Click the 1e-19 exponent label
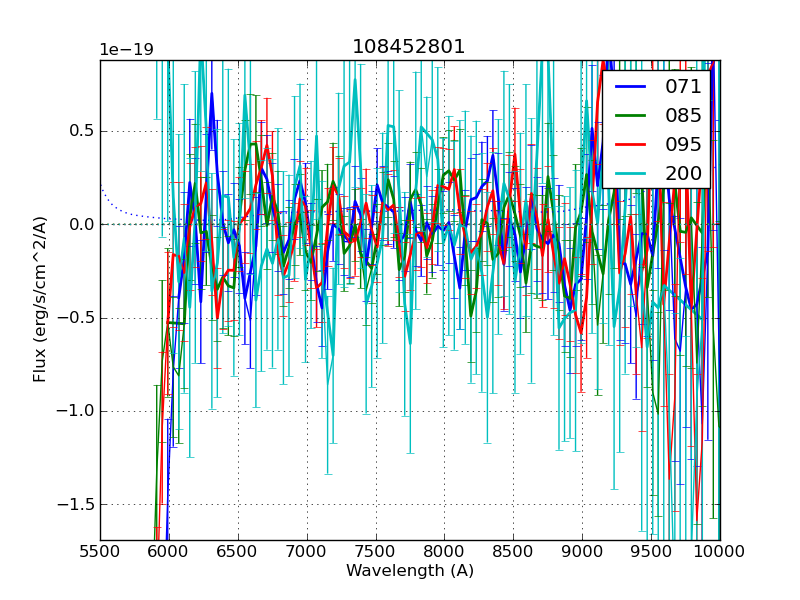 point(126,50)
